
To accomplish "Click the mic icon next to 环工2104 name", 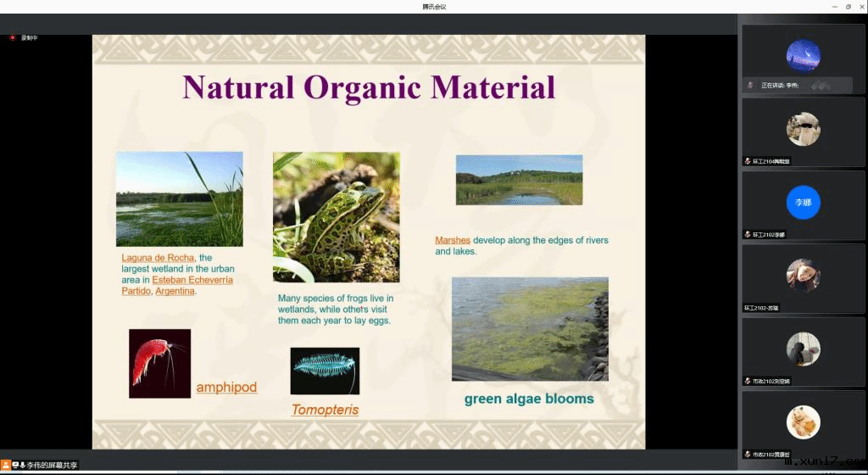I will point(748,160).
